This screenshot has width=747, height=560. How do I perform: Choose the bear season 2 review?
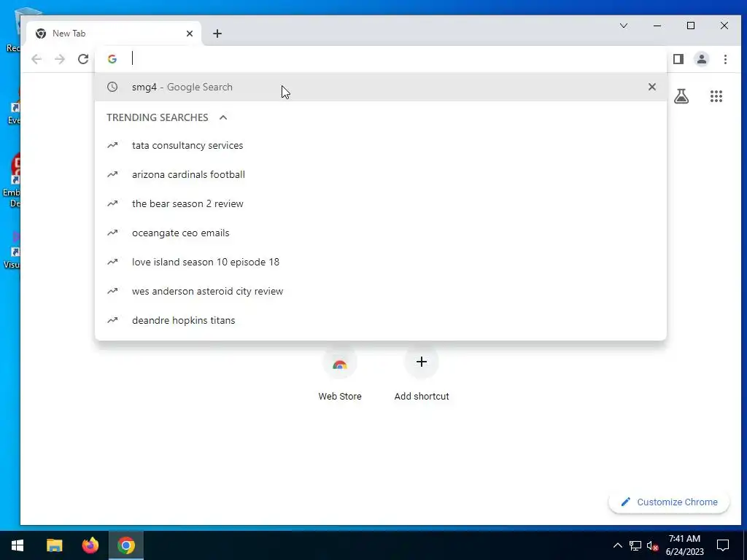click(x=381, y=203)
